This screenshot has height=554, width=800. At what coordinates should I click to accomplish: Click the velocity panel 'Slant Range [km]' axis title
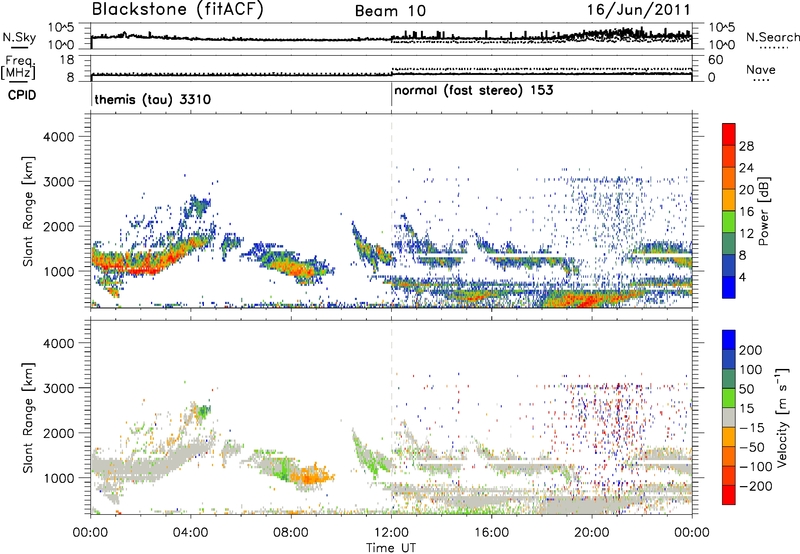28,417
